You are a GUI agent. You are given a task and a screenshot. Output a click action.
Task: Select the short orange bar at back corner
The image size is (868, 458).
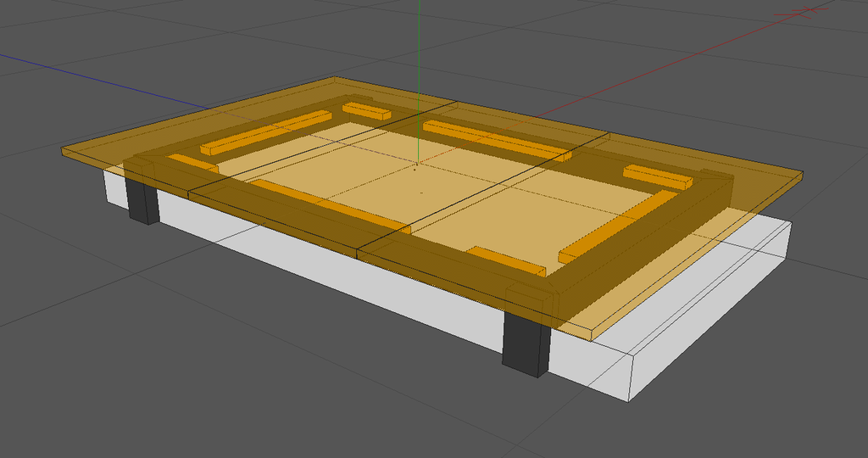click(x=366, y=109)
